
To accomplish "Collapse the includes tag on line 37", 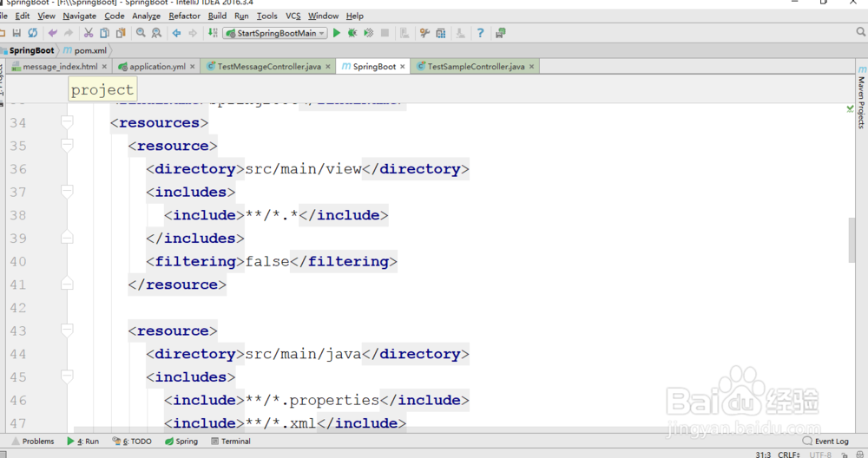I will tap(67, 192).
